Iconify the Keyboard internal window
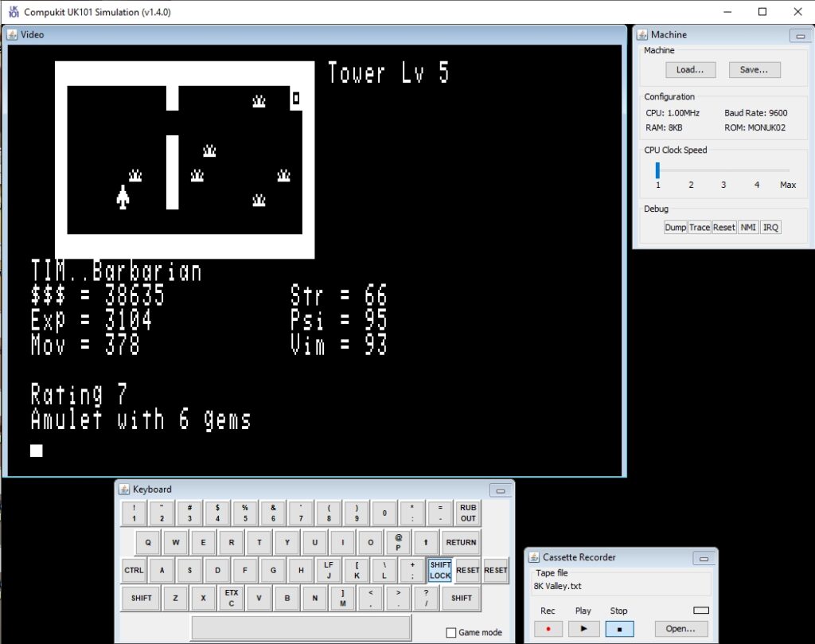This screenshot has width=815, height=644. pos(501,490)
